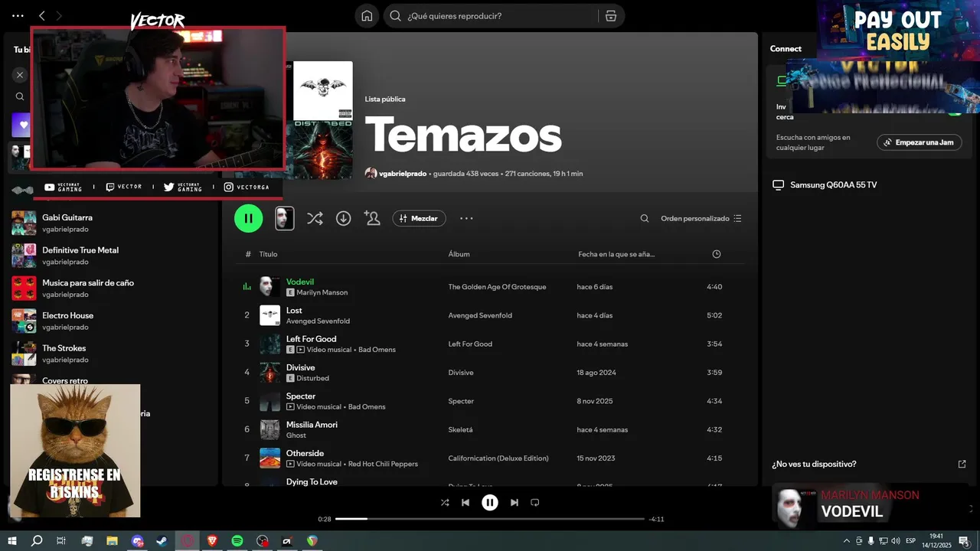Open the Gabi Guitarra playlist
Screen dimensions: 980x551
coord(67,217)
